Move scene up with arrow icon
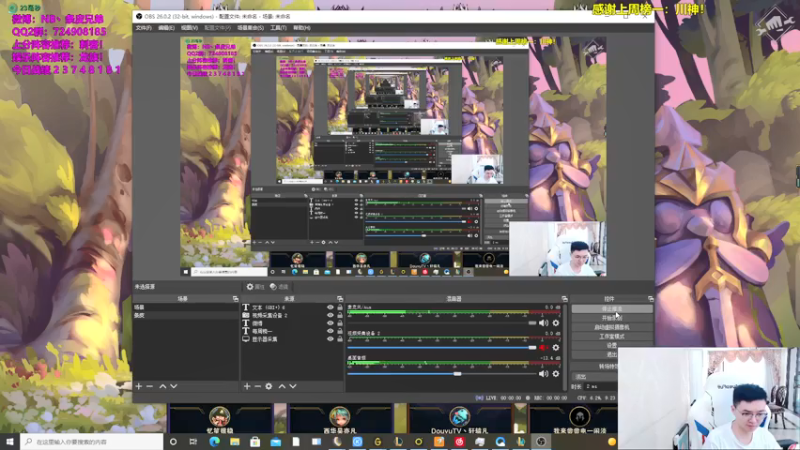Screen dimensions: 800x450 [163, 386]
